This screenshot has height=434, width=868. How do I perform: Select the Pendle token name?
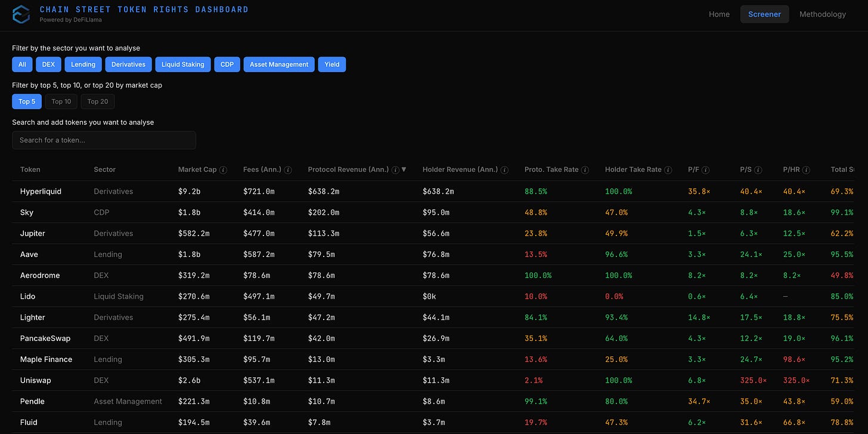click(32, 401)
